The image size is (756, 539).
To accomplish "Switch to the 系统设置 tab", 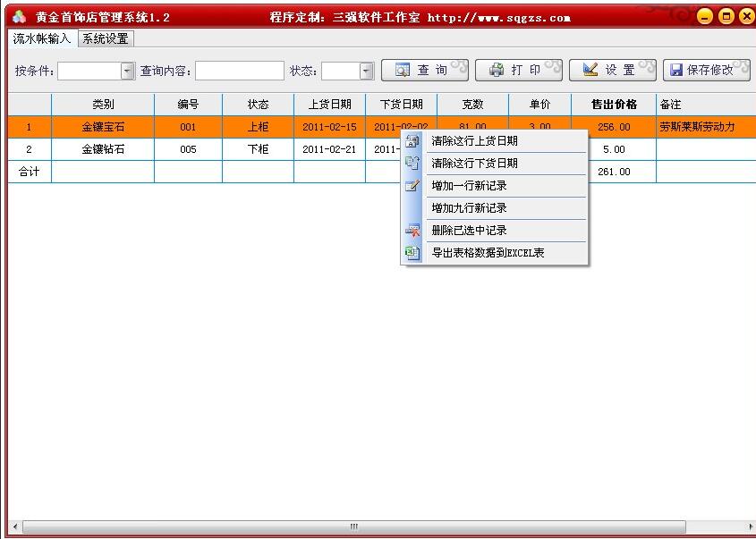I will 103,38.
